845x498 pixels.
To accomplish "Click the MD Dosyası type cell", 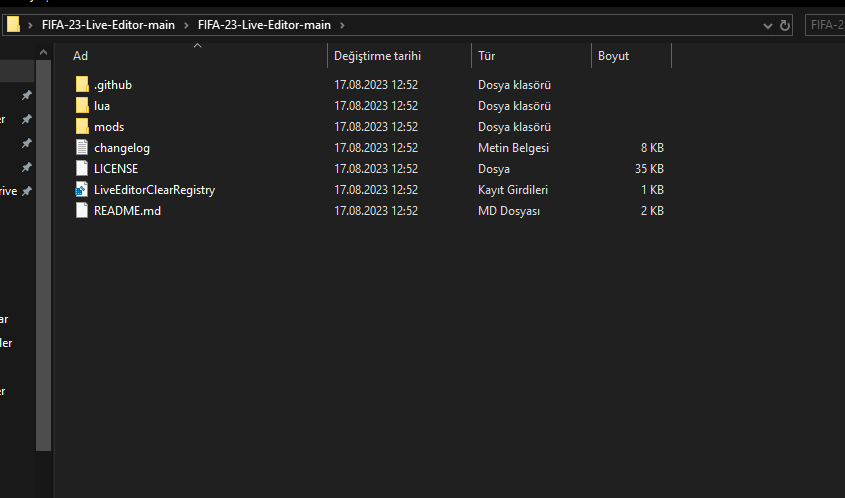I will [x=509, y=211].
